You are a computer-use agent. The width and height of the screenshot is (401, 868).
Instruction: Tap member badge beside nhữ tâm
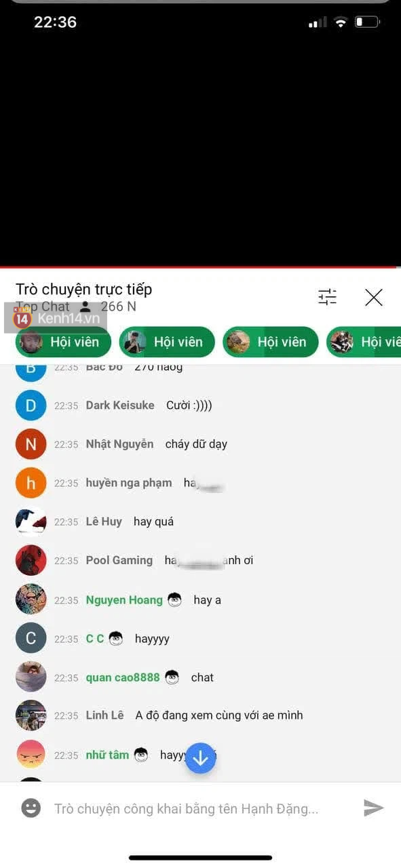(141, 754)
